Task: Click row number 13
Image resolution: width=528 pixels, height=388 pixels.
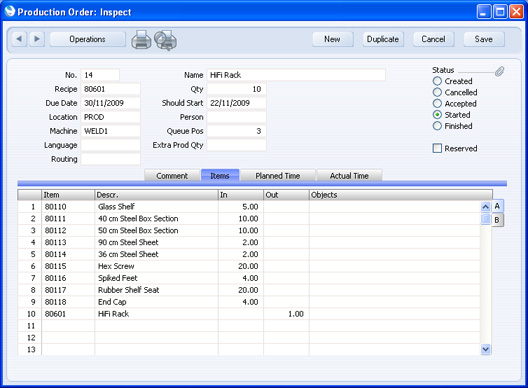Action: 31,350
